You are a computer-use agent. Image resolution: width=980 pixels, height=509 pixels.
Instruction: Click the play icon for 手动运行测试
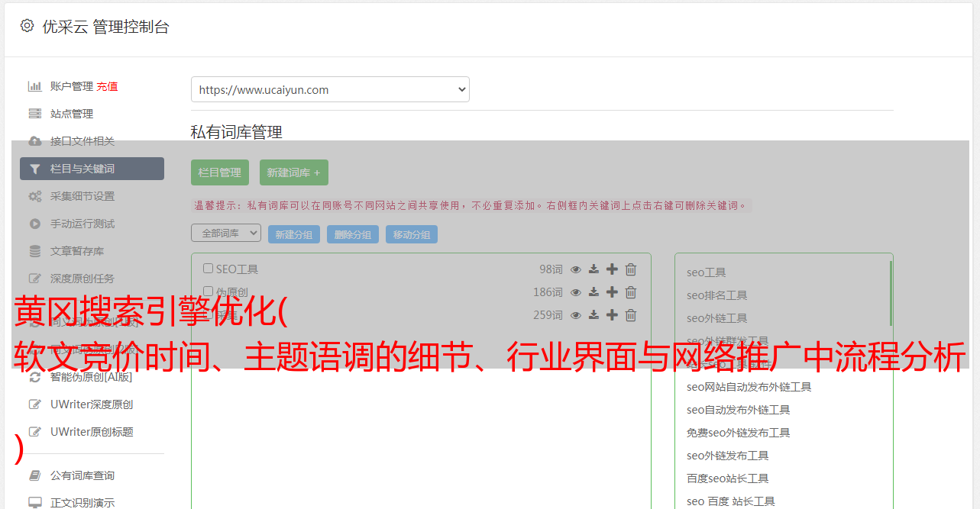(34, 224)
